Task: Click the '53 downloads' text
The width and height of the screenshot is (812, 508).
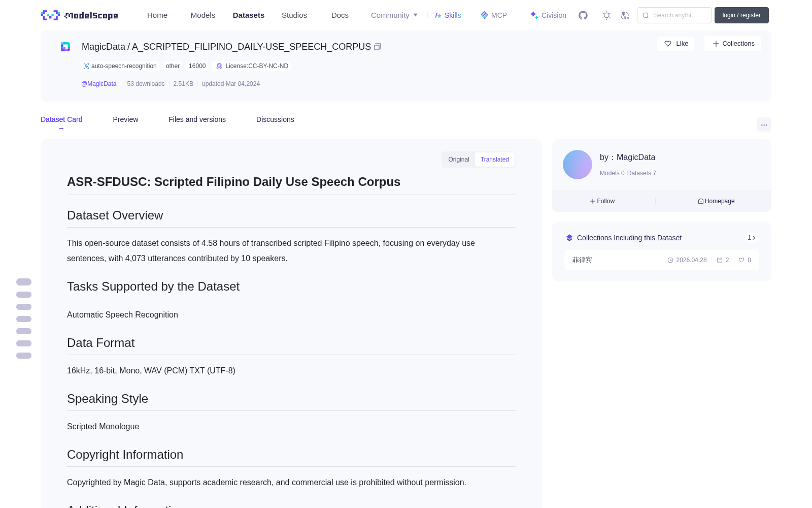Action: [146, 84]
